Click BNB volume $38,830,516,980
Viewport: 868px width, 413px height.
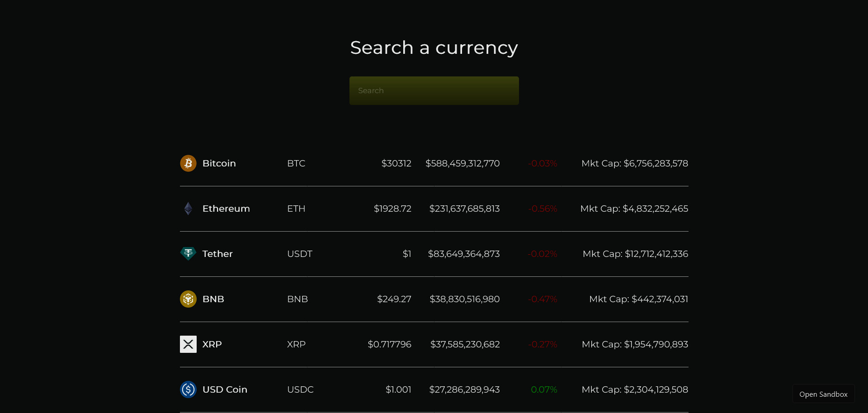(x=465, y=299)
